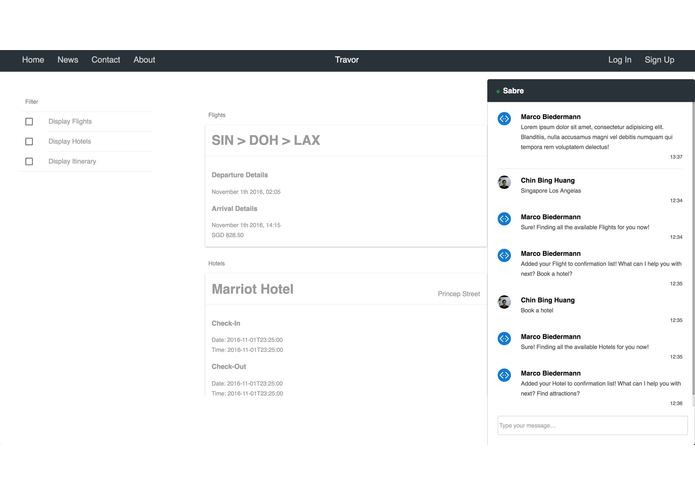Click the Check-Out heading
This screenshot has width=695, height=494.
tap(229, 367)
